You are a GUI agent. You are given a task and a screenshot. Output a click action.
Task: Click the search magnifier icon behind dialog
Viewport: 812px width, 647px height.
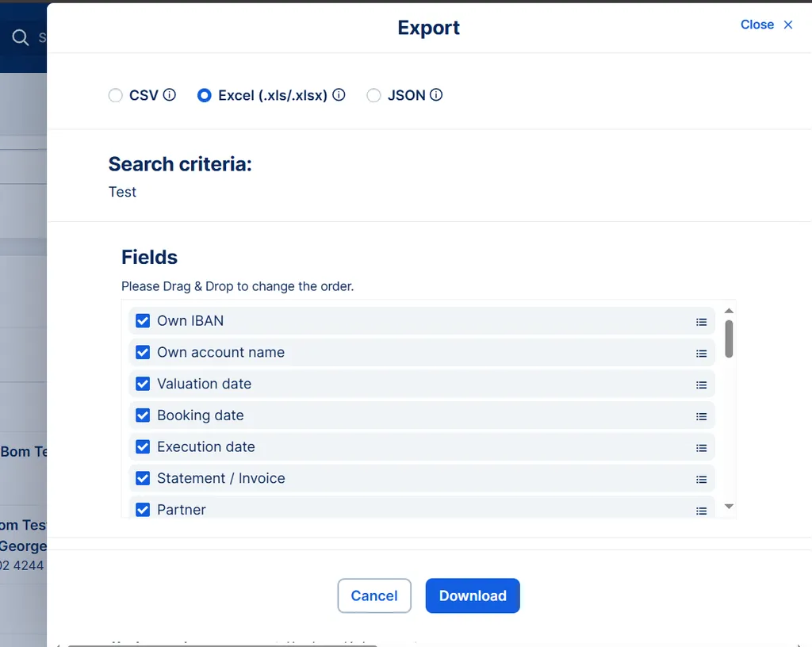coord(20,37)
